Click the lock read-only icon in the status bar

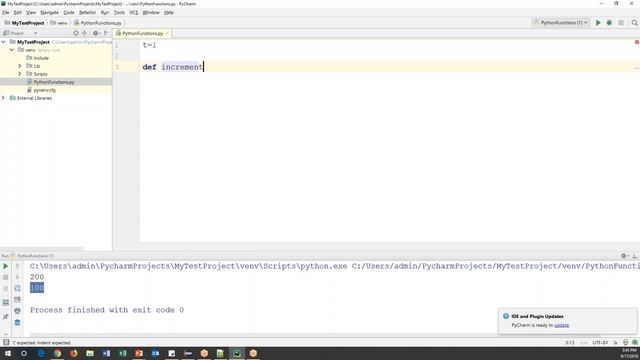pyautogui.click(x=616, y=343)
